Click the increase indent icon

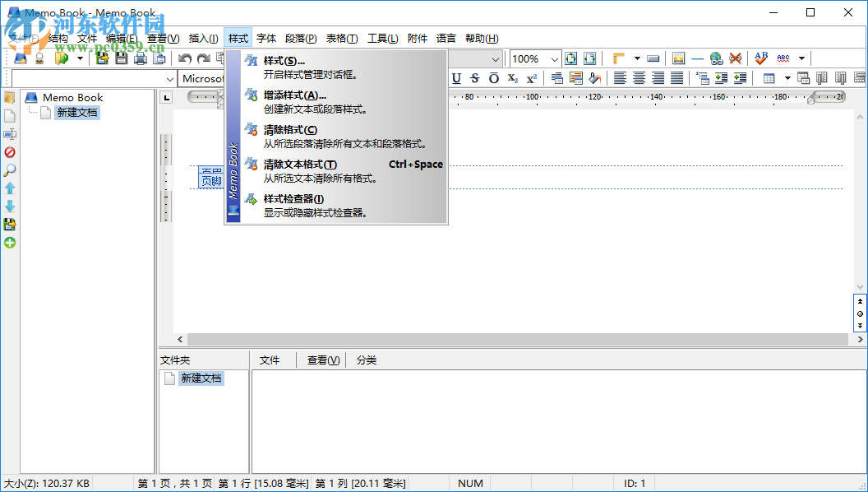[721, 78]
